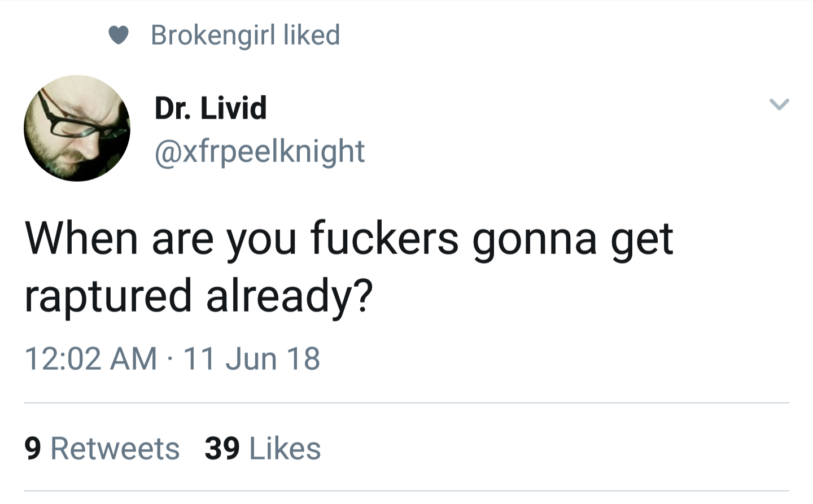Viewport: 813px width, 504px height.
Task: Click the 11 Jun 18 date
Action: coord(252,358)
